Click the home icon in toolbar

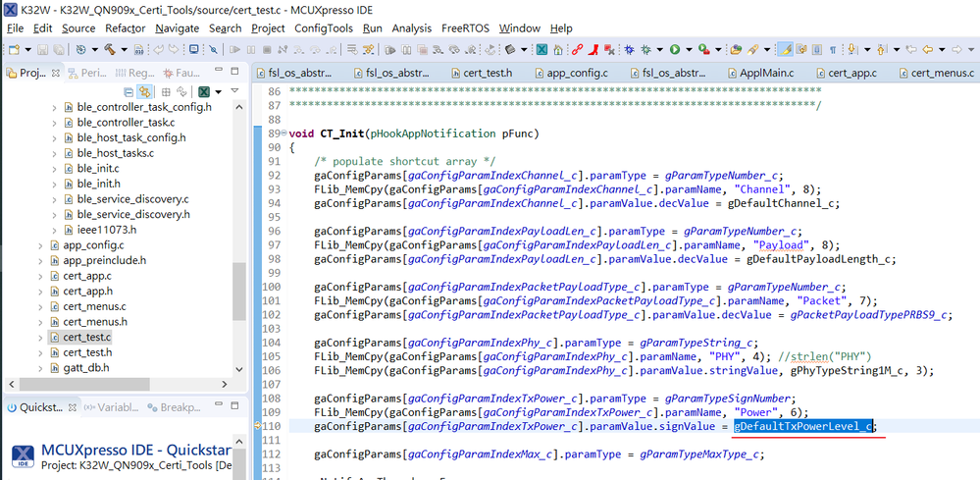tap(558, 50)
